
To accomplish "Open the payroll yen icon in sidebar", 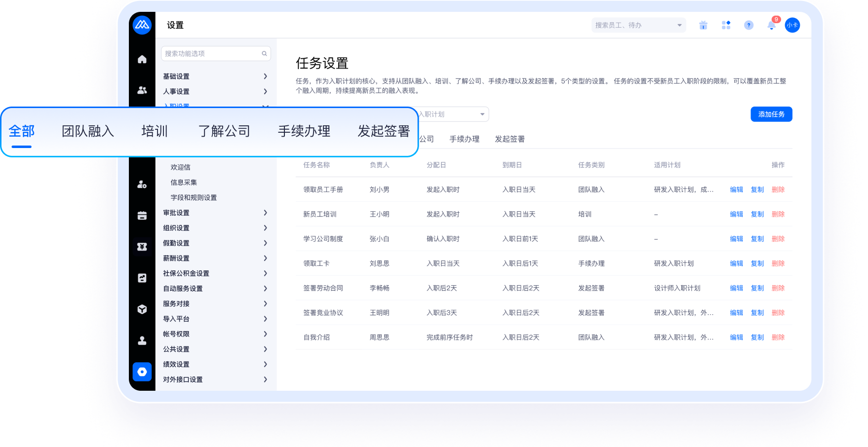I will (142, 247).
